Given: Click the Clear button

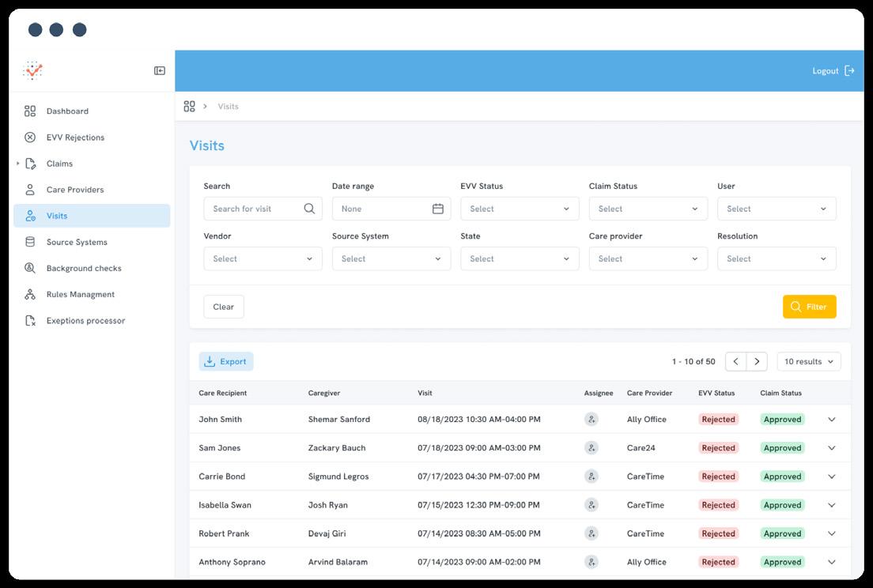Looking at the screenshot, I should coord(224,307).
